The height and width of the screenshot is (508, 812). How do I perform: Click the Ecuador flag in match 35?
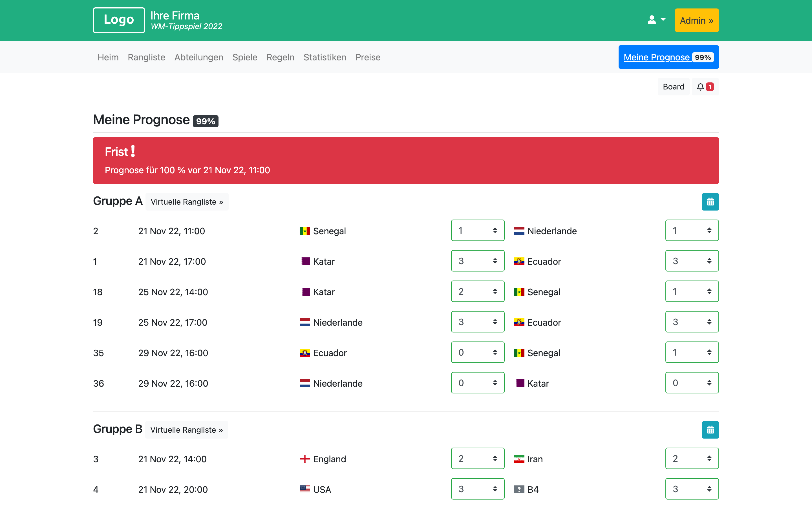point(305,353)
